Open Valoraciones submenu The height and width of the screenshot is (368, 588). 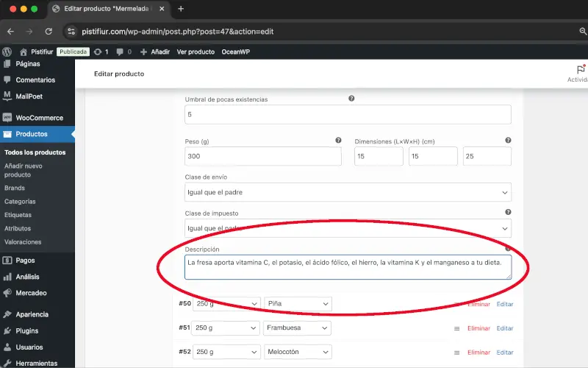[23, 242]
